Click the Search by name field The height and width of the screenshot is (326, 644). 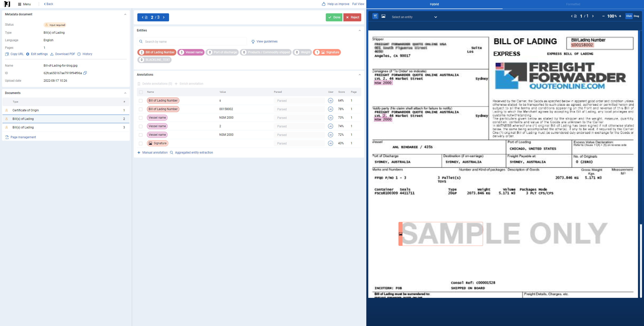pos(192,41)
